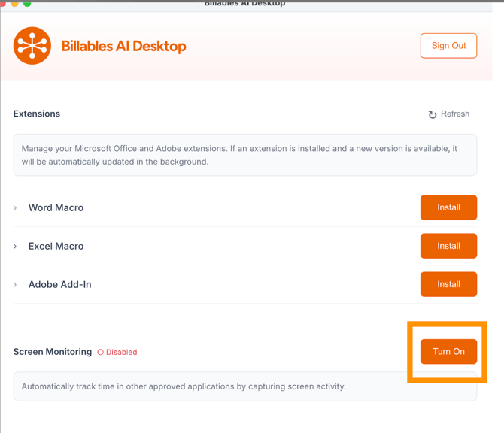Screen dimensions: 504x433
Task: Select the Word Macro row label
Action: [56, 207]
